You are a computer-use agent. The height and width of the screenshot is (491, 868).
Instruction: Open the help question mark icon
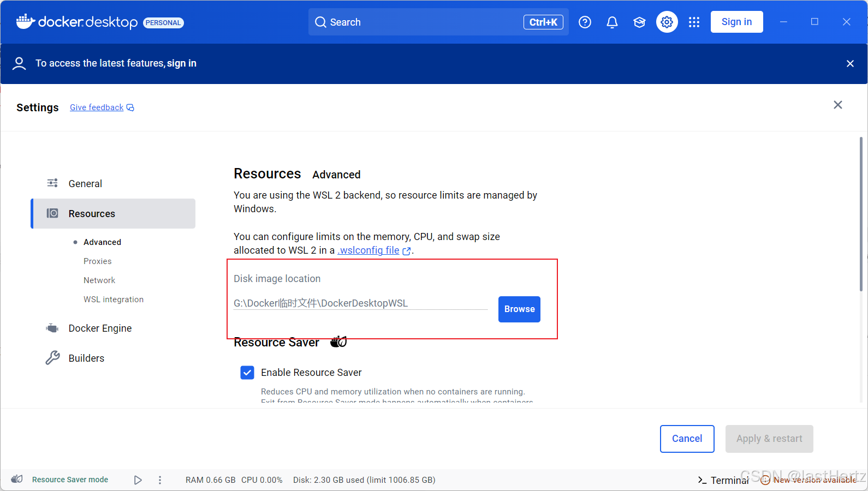(x=585, y=22)
